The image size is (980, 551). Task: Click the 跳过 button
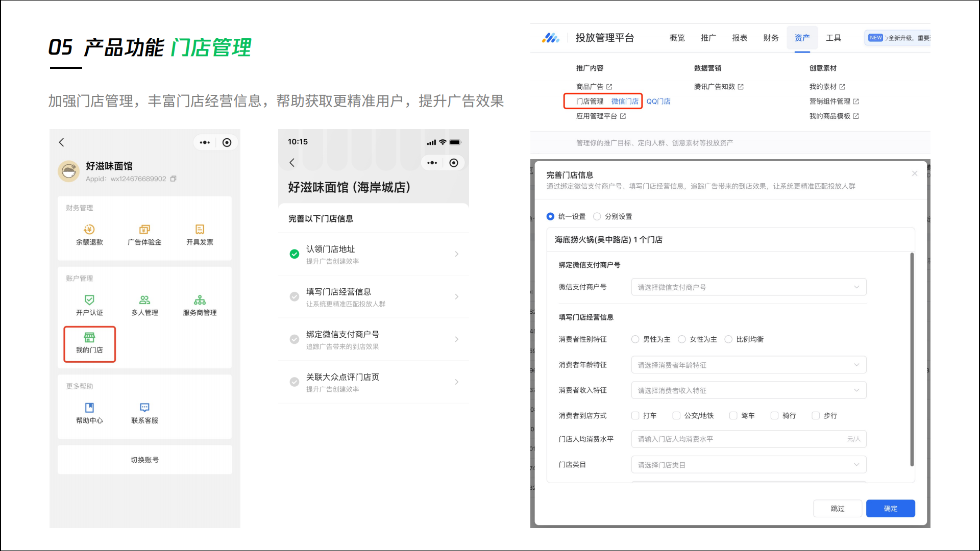pyautogui.click(x=838, y=508)
